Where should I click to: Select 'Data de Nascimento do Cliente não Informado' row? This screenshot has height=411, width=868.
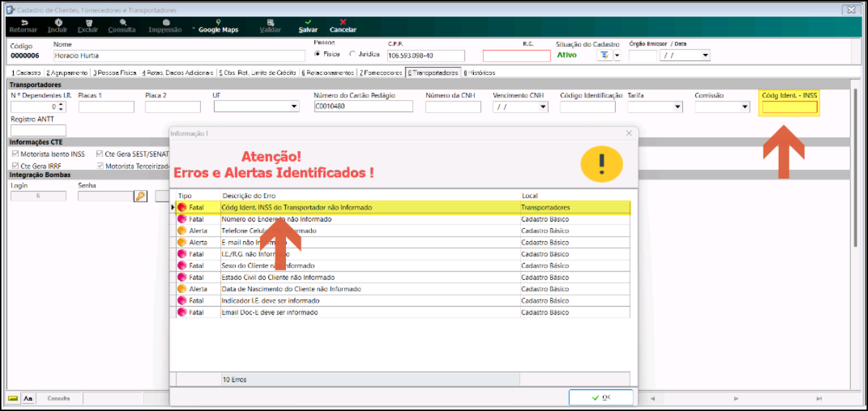coord(403,289)
